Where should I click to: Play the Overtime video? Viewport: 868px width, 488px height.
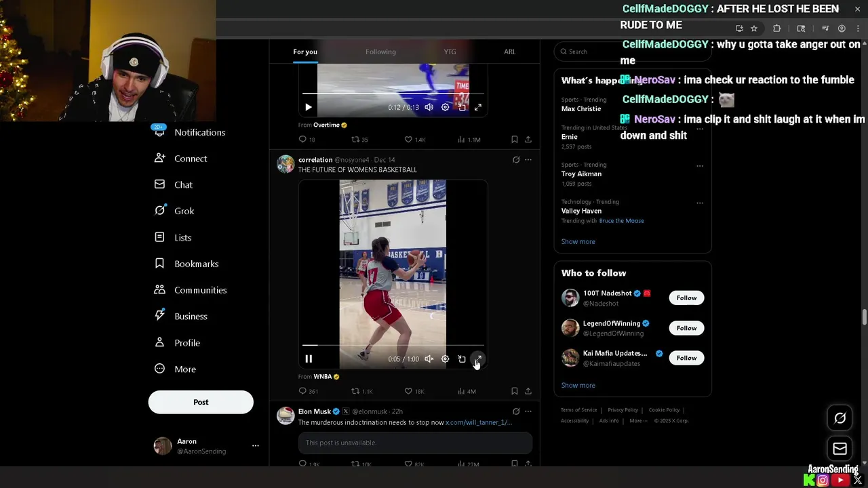[309, 107]
